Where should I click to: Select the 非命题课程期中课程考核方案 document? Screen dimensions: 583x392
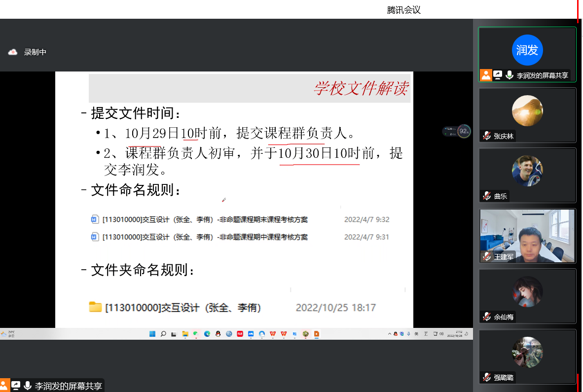[x=205, y=237]
